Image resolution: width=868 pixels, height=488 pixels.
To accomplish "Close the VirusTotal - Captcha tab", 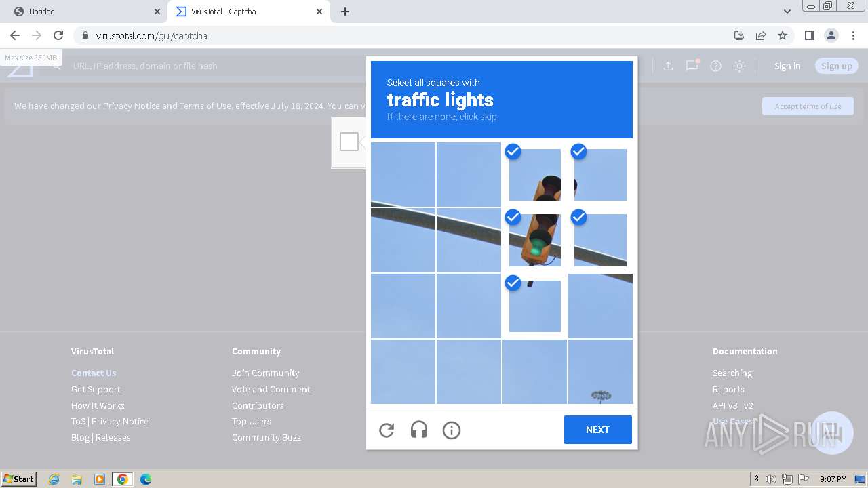I will click(x=319, y=12).
